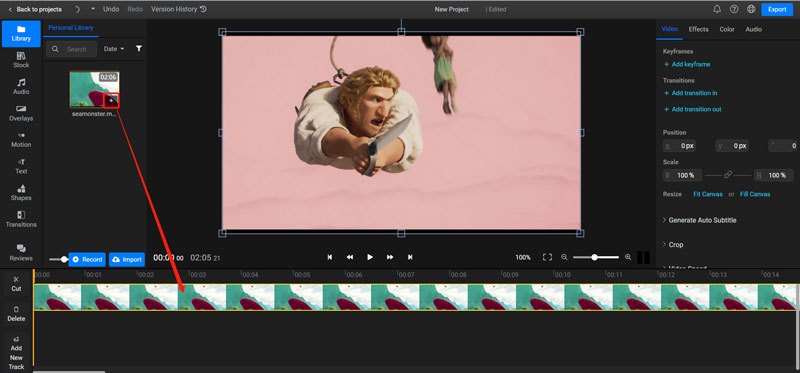
Task: Open the Stock media panel
Action: [x=21, y=60]
